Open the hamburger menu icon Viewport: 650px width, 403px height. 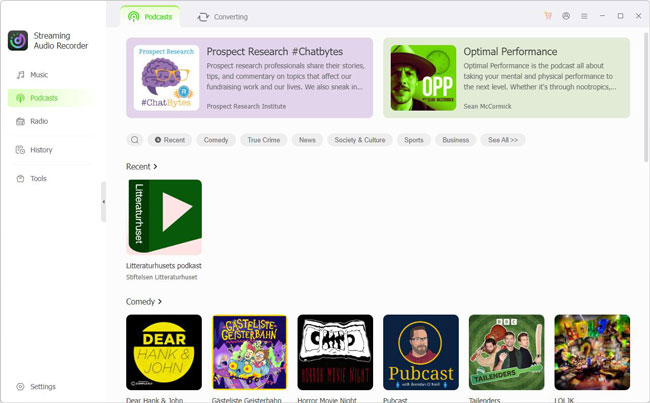[x=584, y=16]
